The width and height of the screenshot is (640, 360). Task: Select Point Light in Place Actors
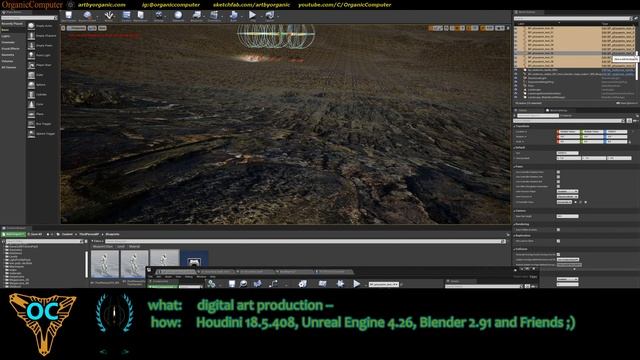[42, 55]
